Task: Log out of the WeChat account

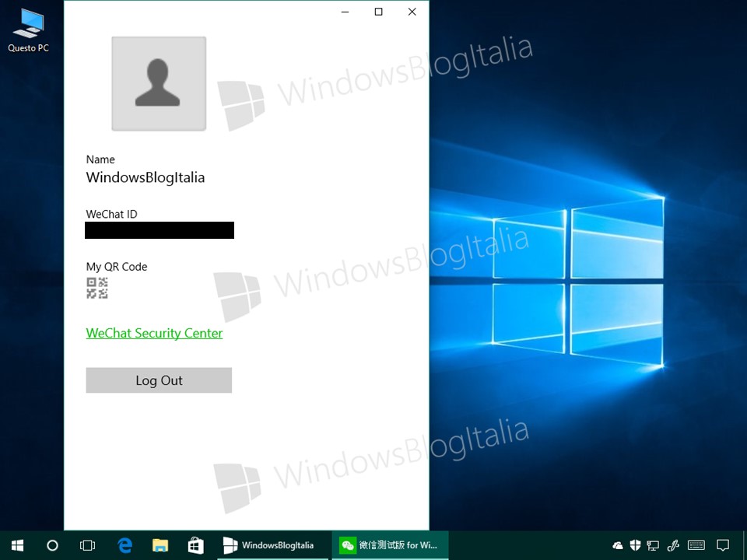Action: 159,380
